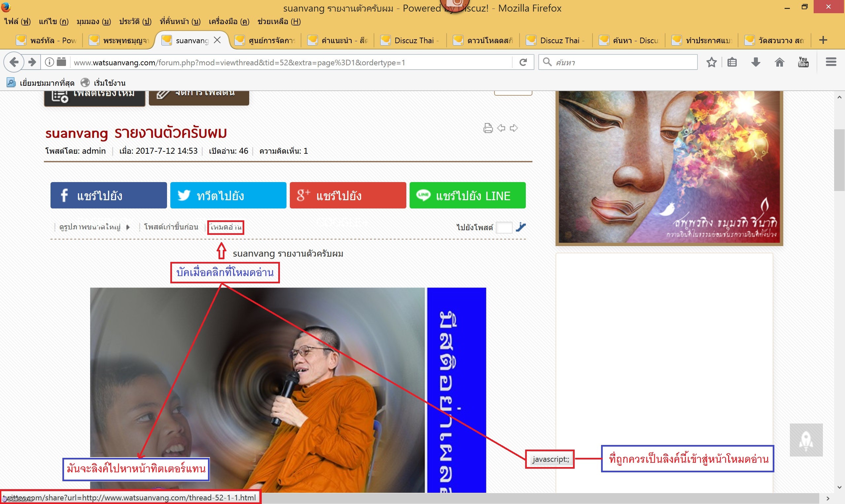The height and width of the screenshot is (504, 845).
Task: Click rocket scroll-to-top button
Action: click(x=806, y=440)
